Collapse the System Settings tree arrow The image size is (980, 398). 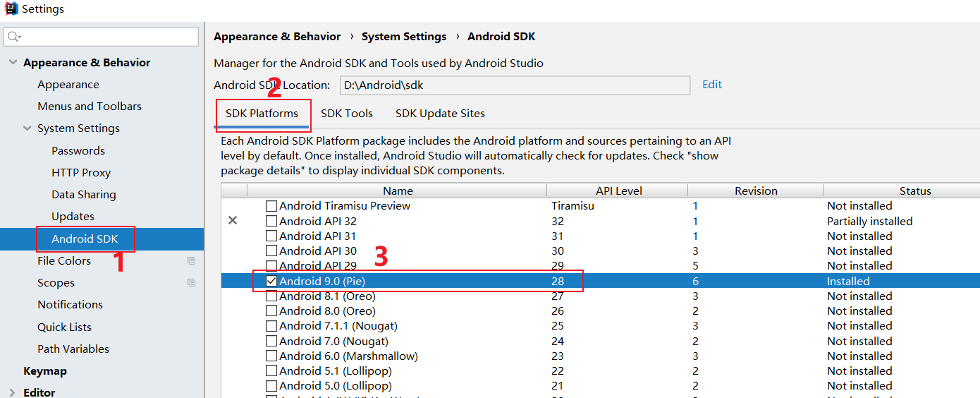click(27, 128)
